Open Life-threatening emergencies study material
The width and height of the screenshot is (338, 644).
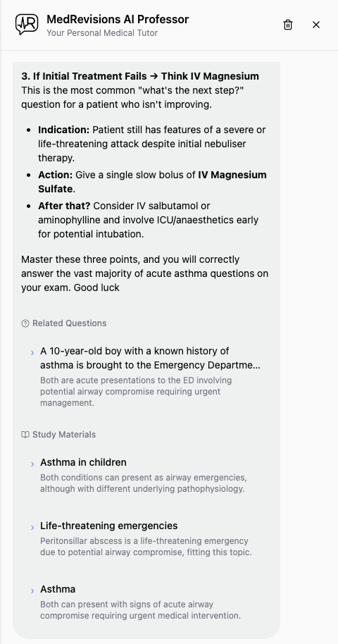(x=146, y=538)
